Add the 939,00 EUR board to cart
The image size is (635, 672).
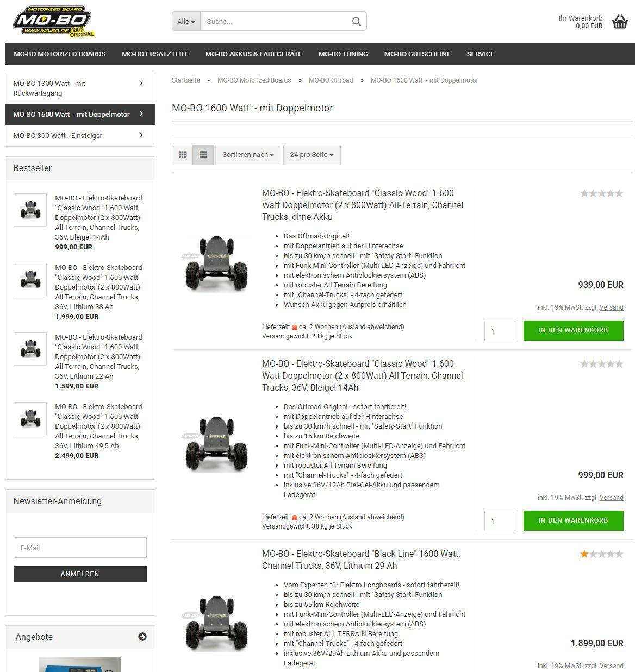[x=573, y=330]
